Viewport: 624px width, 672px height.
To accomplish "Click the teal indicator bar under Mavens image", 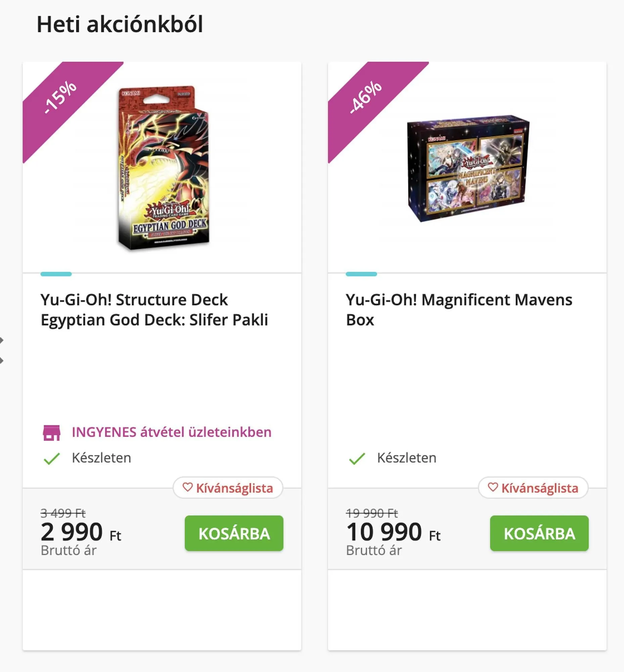I will click(x=361, y=274).
